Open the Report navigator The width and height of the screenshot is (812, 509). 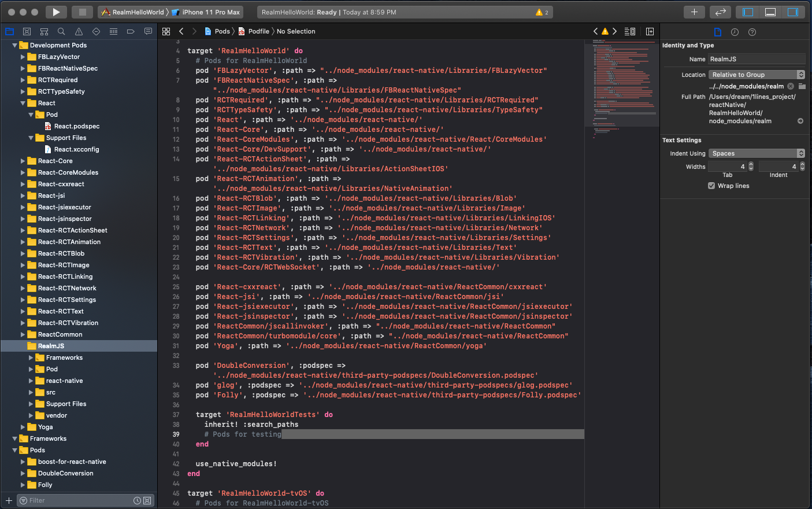[148, 31]
